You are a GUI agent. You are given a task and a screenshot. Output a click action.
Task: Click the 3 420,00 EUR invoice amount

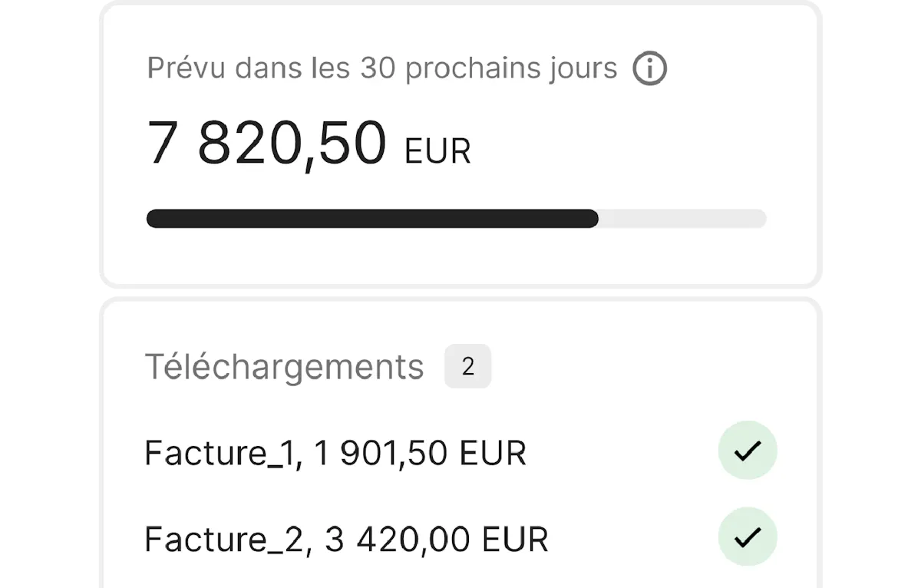coord(397,540)
